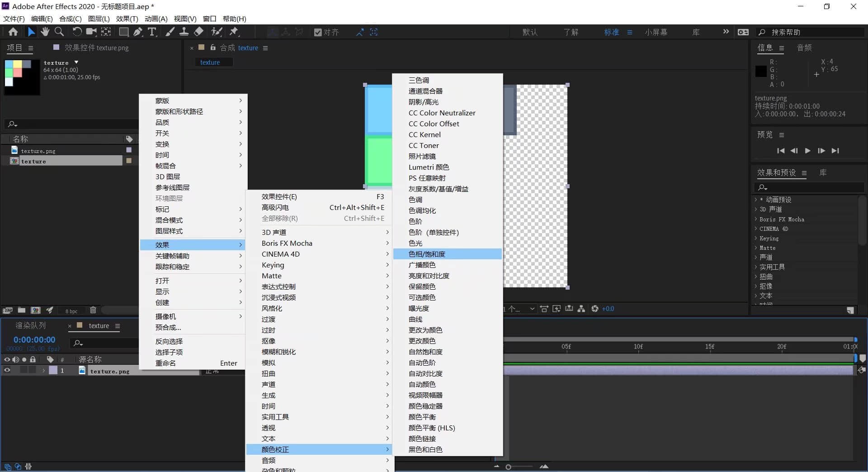Toggle the 对齐 snapping checkbox
The height and width of the screenshot is (472, 868).
pyautogui.click(x=318, y=32)
